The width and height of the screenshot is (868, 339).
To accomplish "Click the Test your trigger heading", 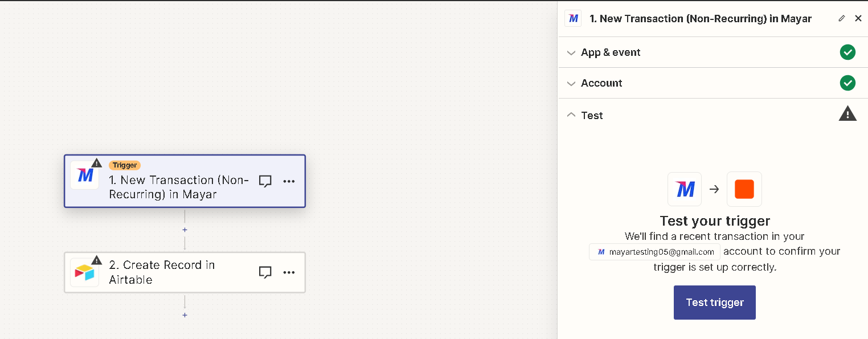I will pyautogui.click(x=715, y=221).
